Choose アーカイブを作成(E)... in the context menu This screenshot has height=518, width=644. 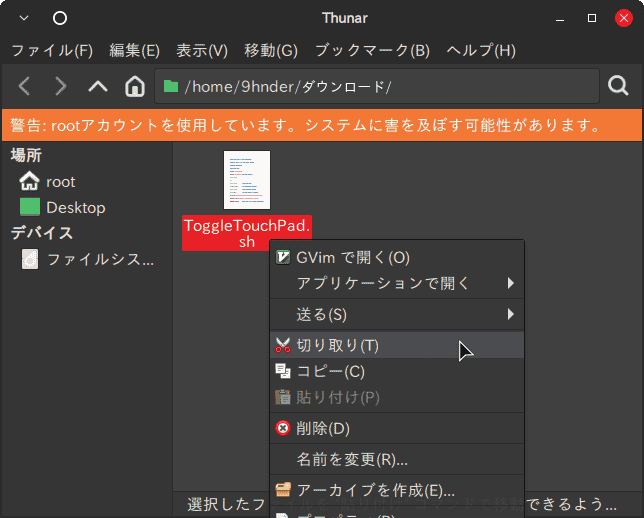pyautogui.click(x=397, y=490)
